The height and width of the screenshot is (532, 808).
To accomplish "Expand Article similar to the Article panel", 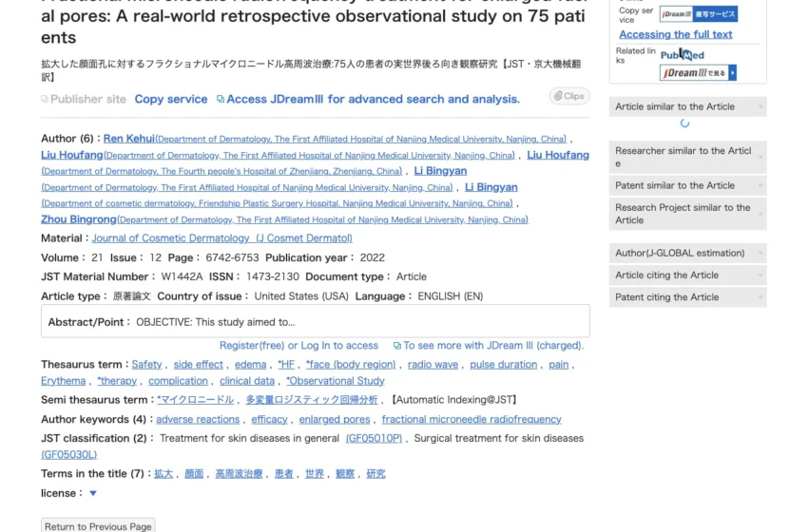I will pos(687,106).
